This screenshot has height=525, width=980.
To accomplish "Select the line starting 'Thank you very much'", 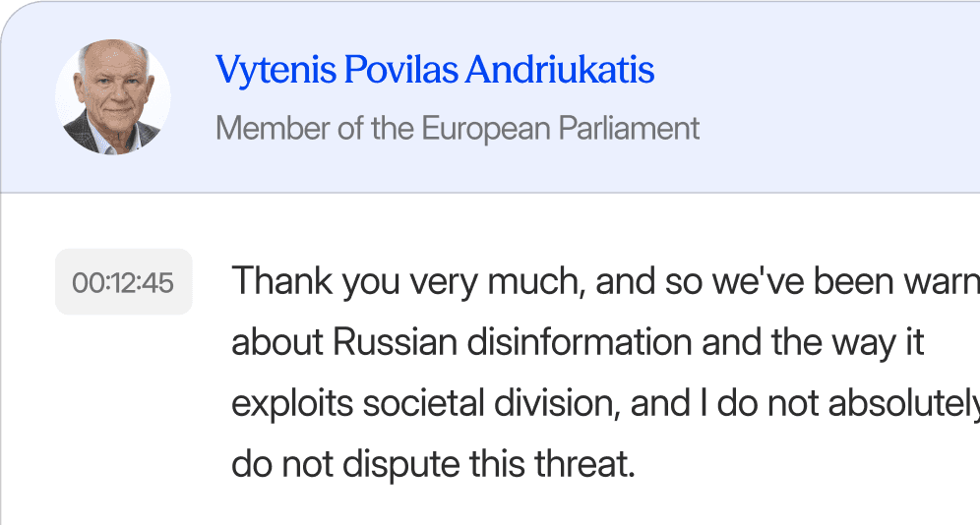I will pos(606,282).
